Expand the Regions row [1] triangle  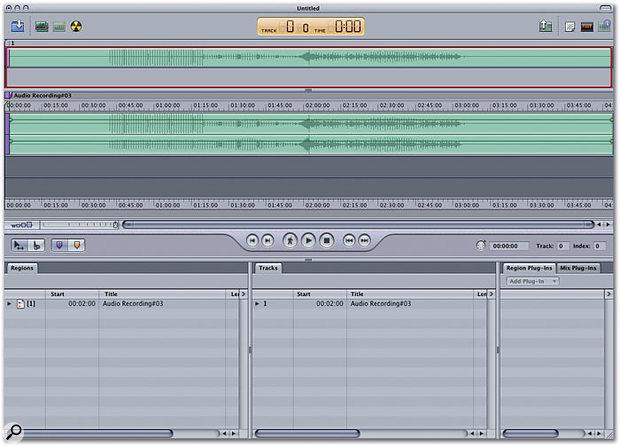(x=9, y=304)
